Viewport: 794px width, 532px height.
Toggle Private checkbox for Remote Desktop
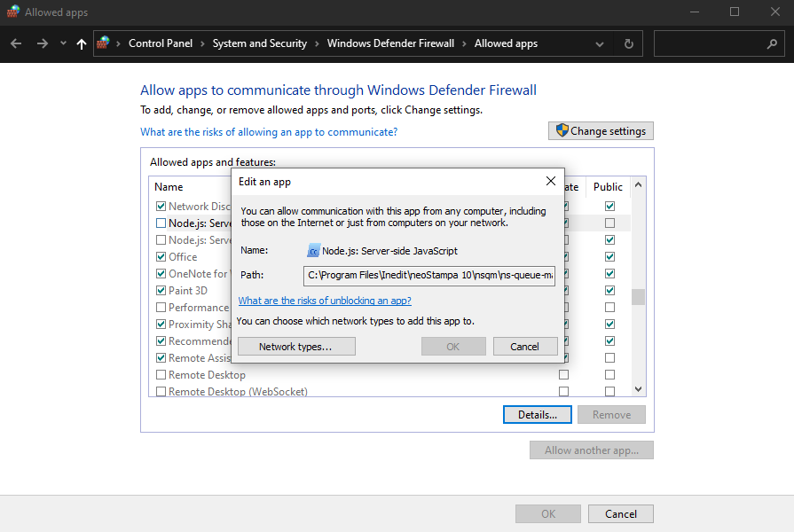(x=563, y=375)
